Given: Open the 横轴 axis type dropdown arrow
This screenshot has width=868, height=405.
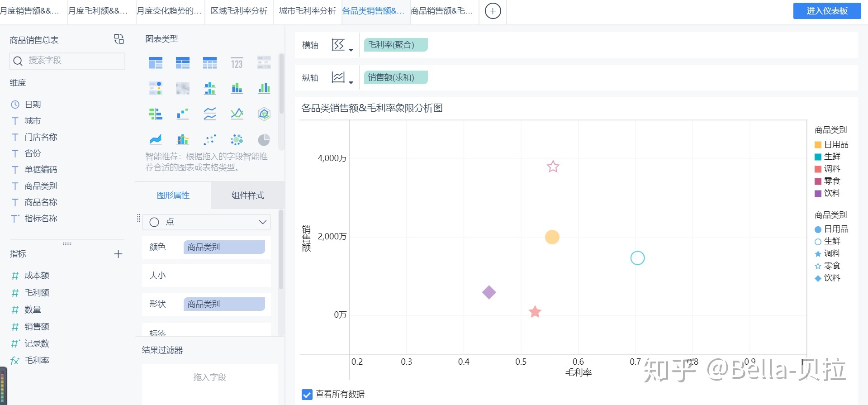Looking at the screenshot, I should [x=351, y=50].
